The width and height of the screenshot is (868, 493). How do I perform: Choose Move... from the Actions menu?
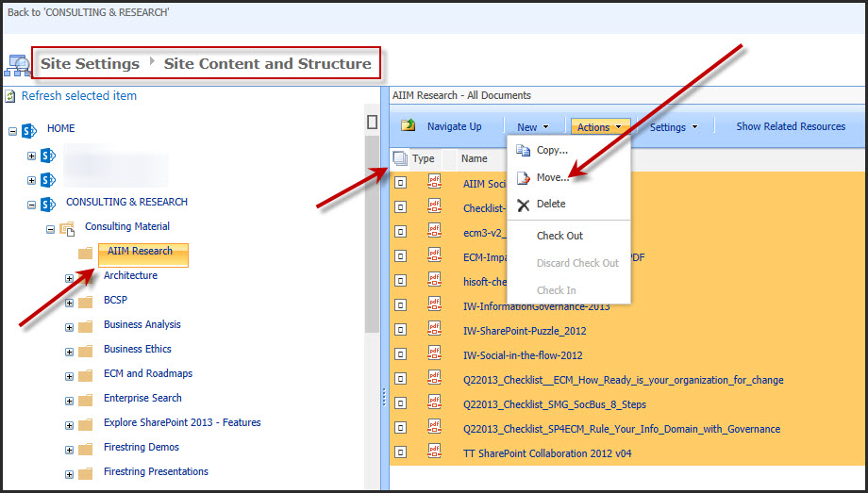(x=552, y=177)
